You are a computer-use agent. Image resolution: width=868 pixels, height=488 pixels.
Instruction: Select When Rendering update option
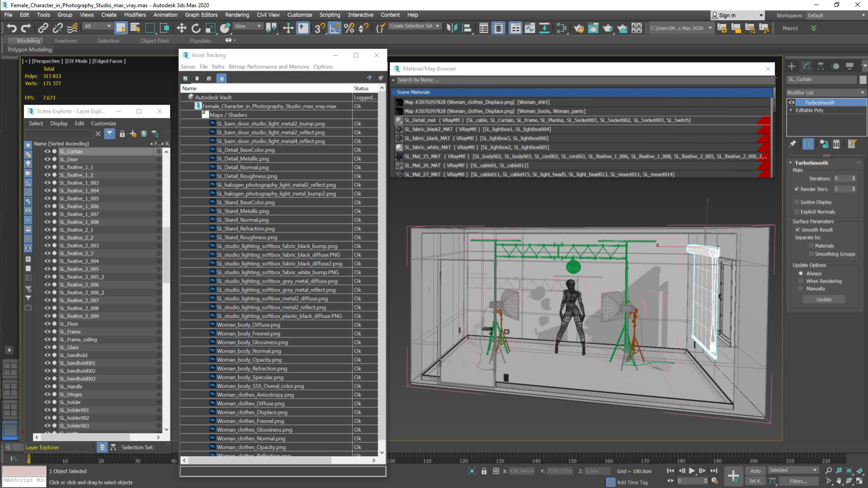click(x=801, y=281)
